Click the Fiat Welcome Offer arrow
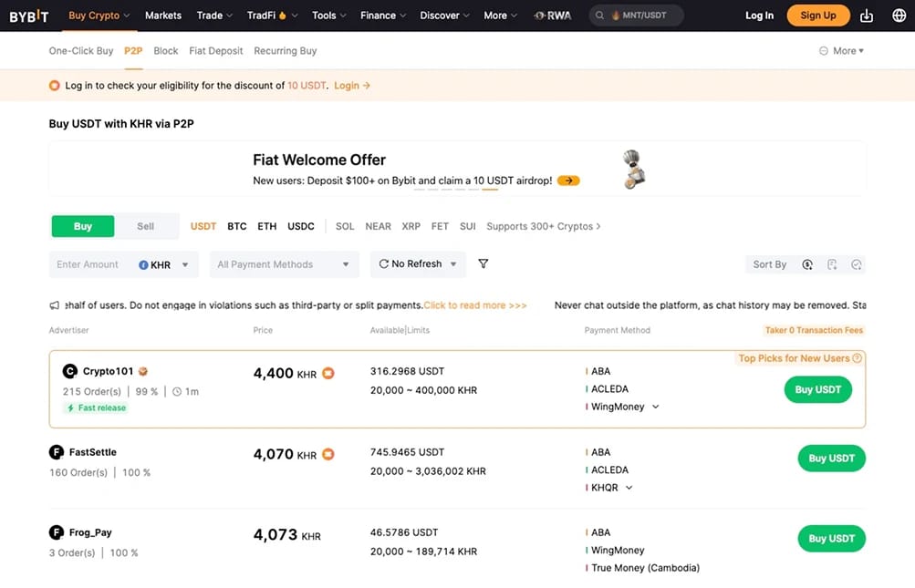The height and width of the screenshot is (588, 915). pos(568,181)
